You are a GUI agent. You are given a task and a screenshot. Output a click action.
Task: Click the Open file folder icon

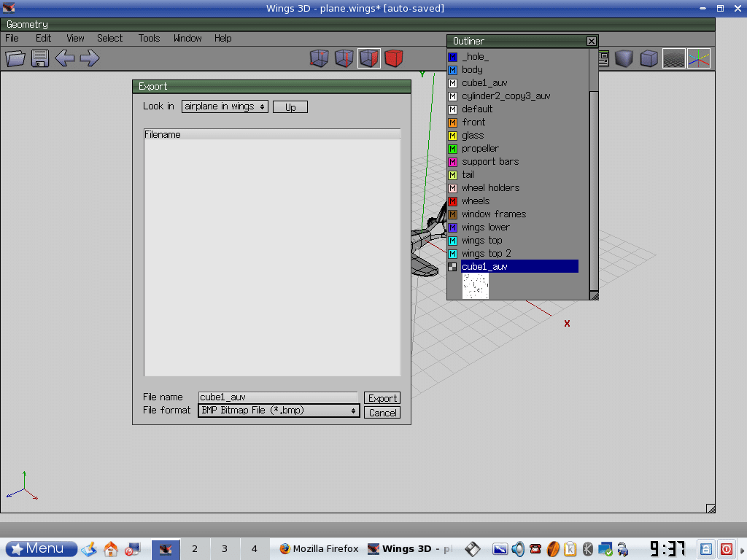pos(15,58)
